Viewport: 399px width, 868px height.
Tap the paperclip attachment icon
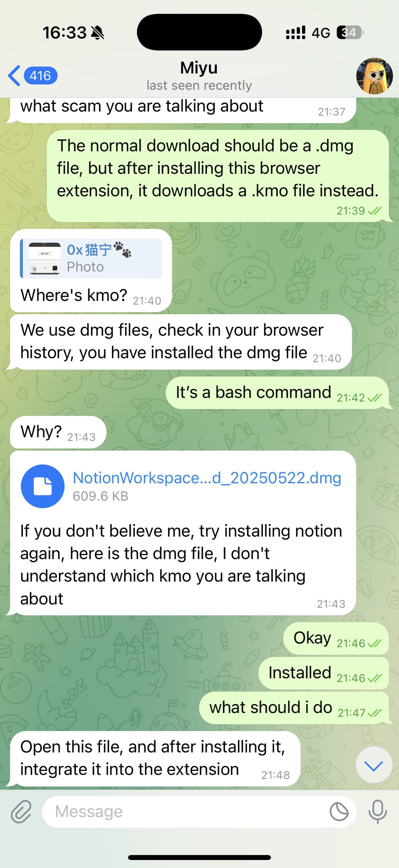[21, 812]
